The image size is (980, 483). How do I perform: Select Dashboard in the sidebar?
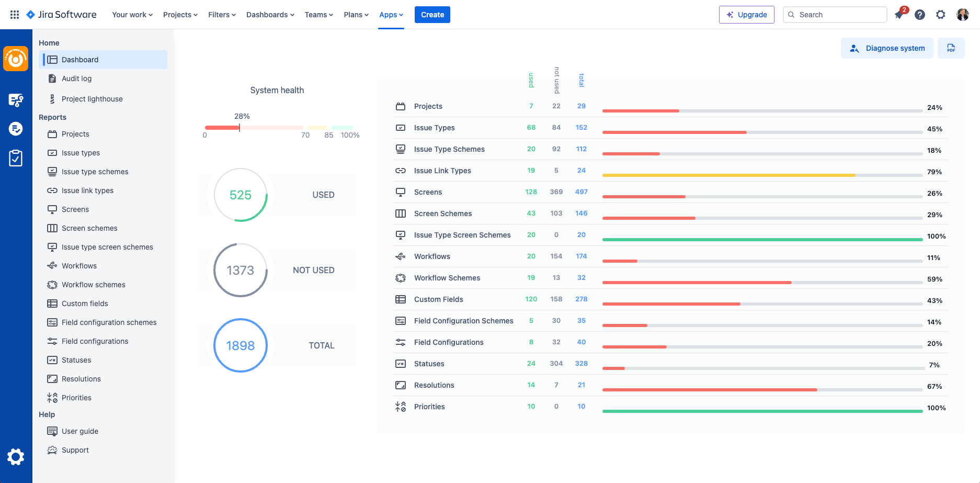click(x=103, y=60)
